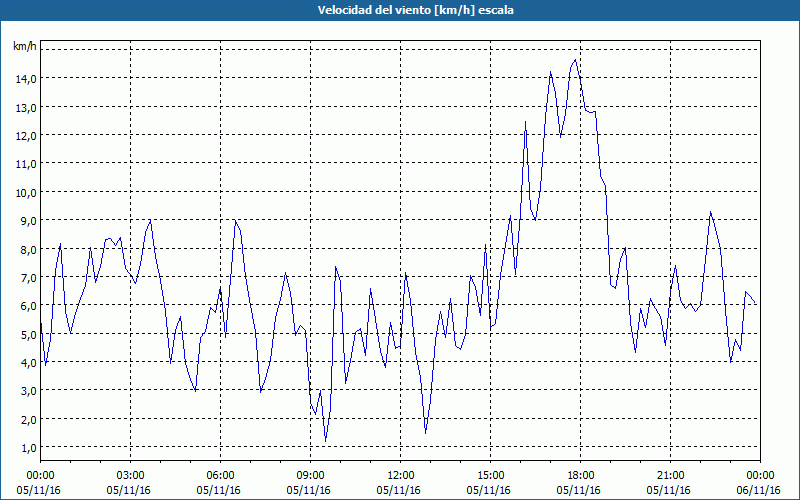Image resolution: width=800 pixels, height=500 pixels.
Task: Click the 3,0 y-axis value
Action: (28, 391)
